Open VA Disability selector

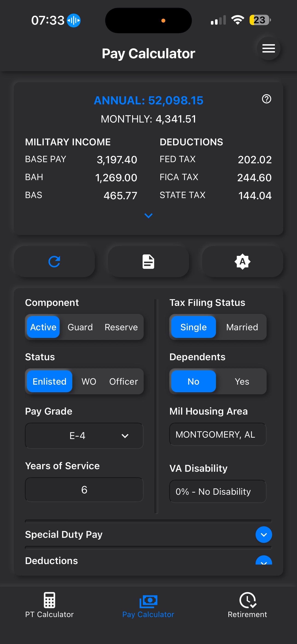[218, 491]
